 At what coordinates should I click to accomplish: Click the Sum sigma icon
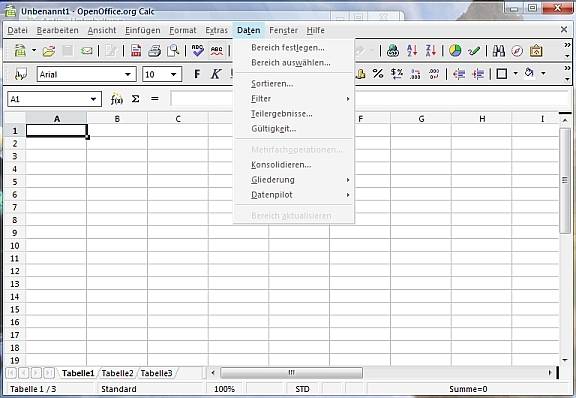click(x=136, y=99)
